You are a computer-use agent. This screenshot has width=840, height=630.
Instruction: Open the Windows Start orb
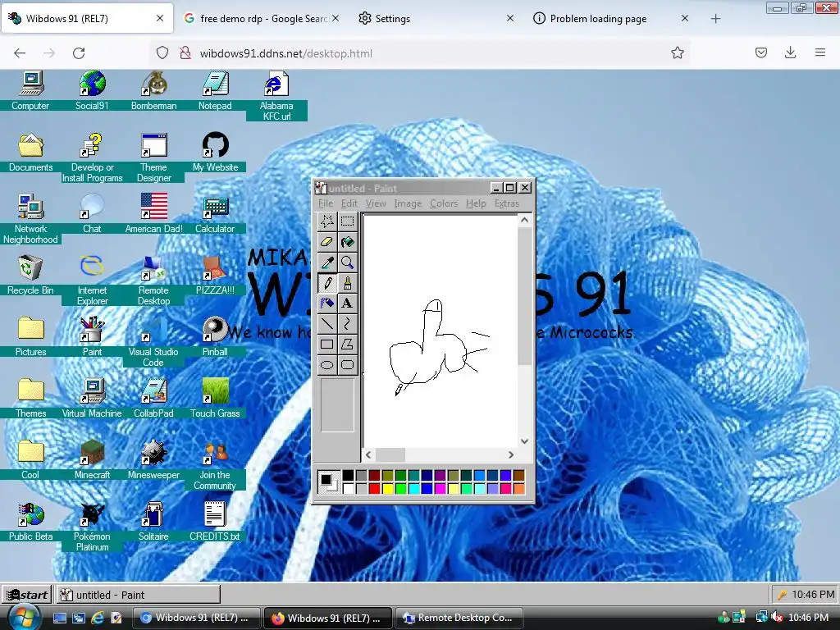tap(24, 619)
